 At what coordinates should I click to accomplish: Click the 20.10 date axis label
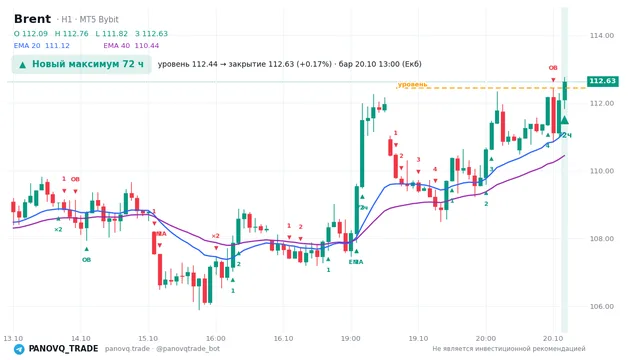(x=553, y=338)
